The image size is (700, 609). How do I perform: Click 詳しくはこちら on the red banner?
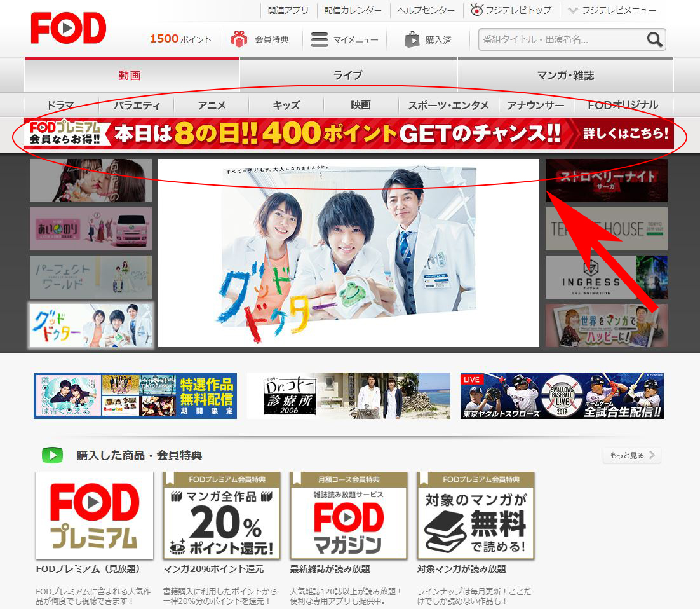tap(626, 133)
